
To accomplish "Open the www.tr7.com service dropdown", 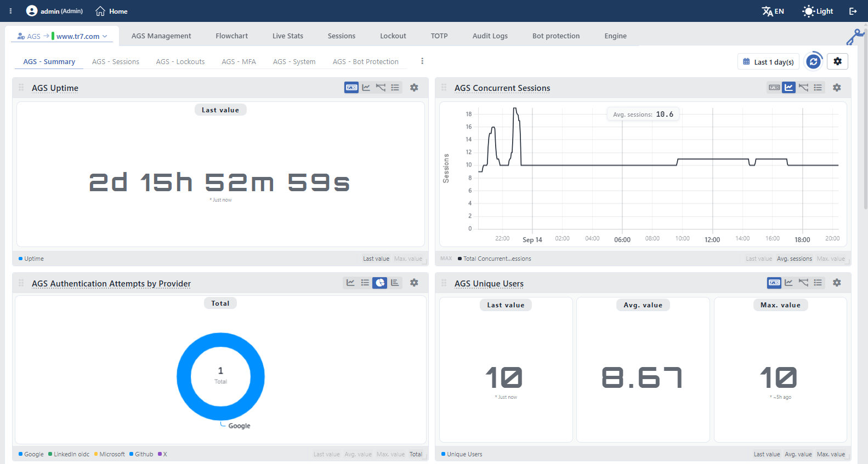I will pos(82,36).
